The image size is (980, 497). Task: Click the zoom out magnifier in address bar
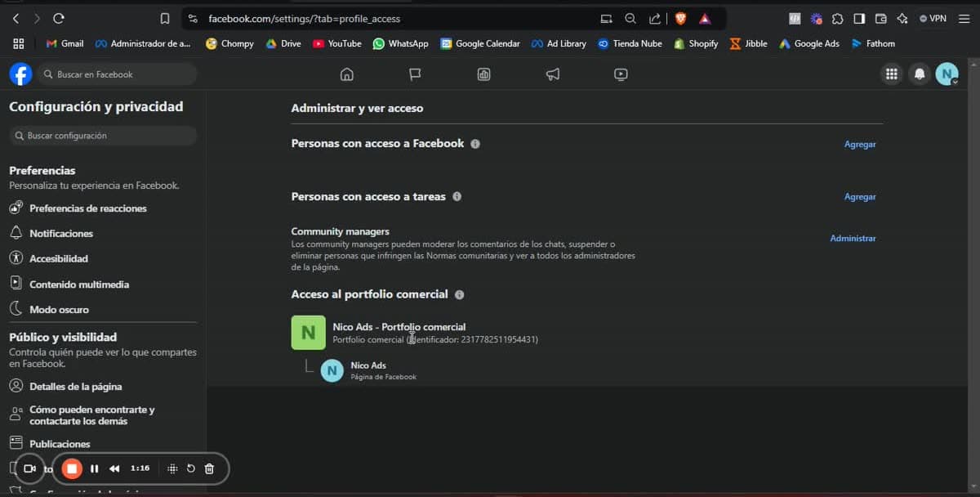(x=630, y=18)
